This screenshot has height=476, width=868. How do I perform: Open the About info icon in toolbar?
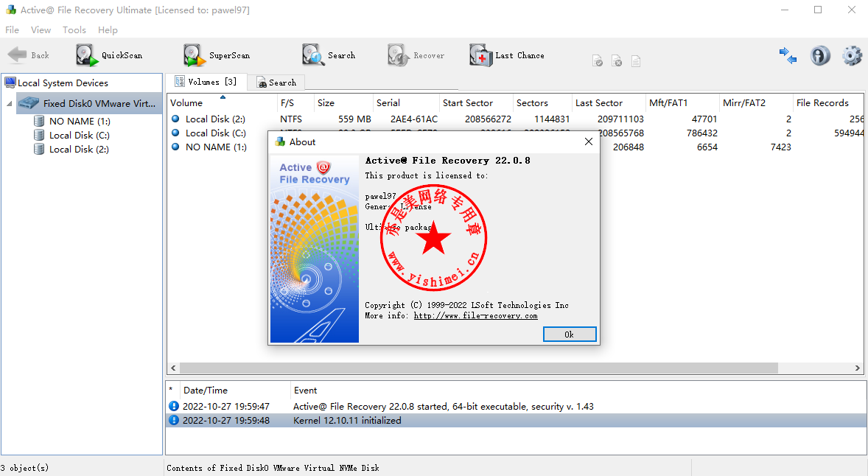(820, 55)
